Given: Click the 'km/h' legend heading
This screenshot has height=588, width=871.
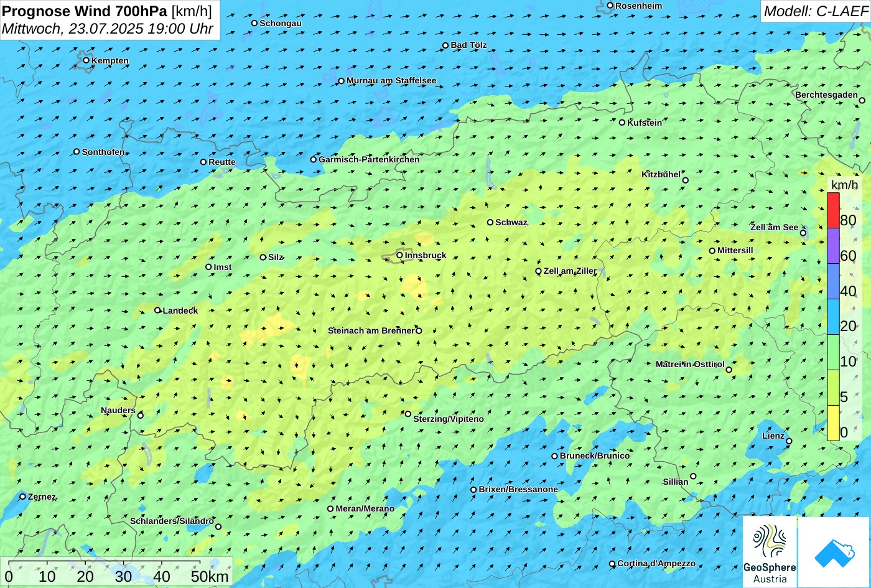Looking at the screenshot, I should (x=844, y=185).
